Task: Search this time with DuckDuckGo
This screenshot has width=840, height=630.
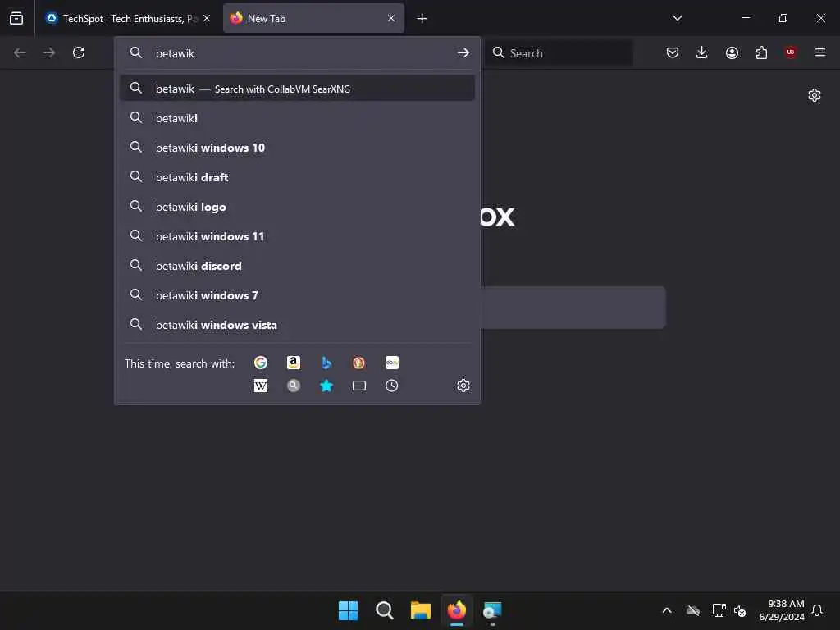Action: [359, 363]
